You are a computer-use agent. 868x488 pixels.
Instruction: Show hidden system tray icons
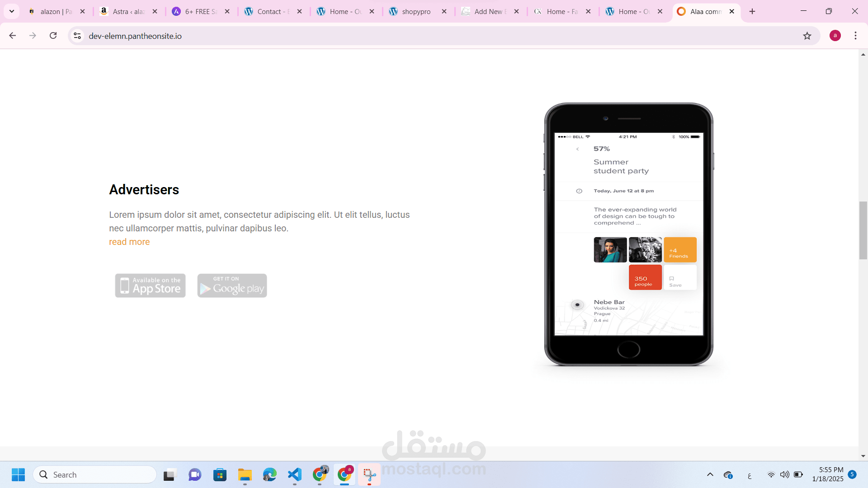click(x=710, y=474)
